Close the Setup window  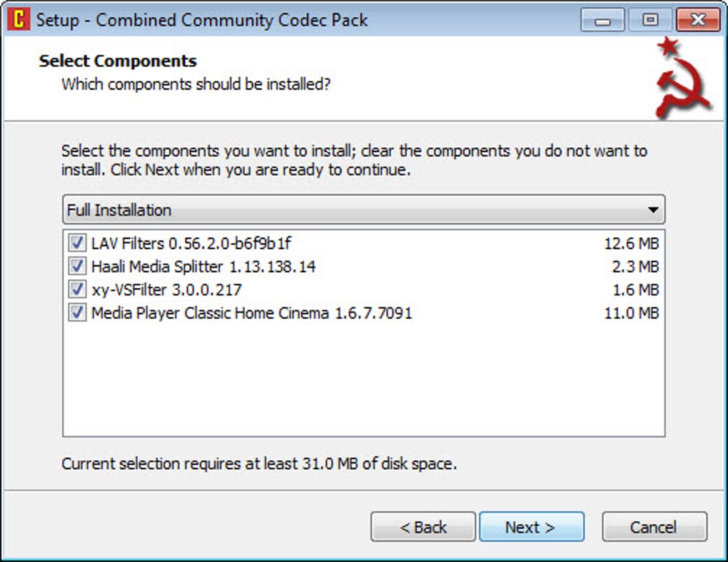click(x=697, y=20)
